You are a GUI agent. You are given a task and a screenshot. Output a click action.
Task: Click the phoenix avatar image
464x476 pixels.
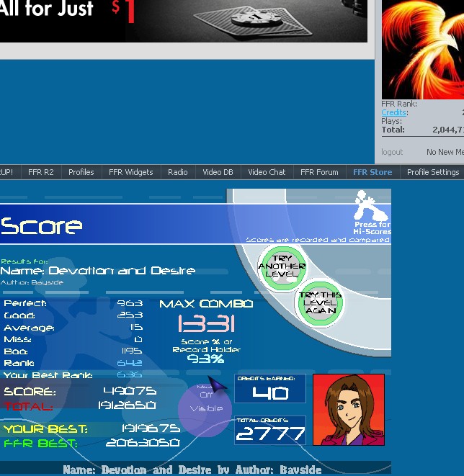[x=423, y=50]
